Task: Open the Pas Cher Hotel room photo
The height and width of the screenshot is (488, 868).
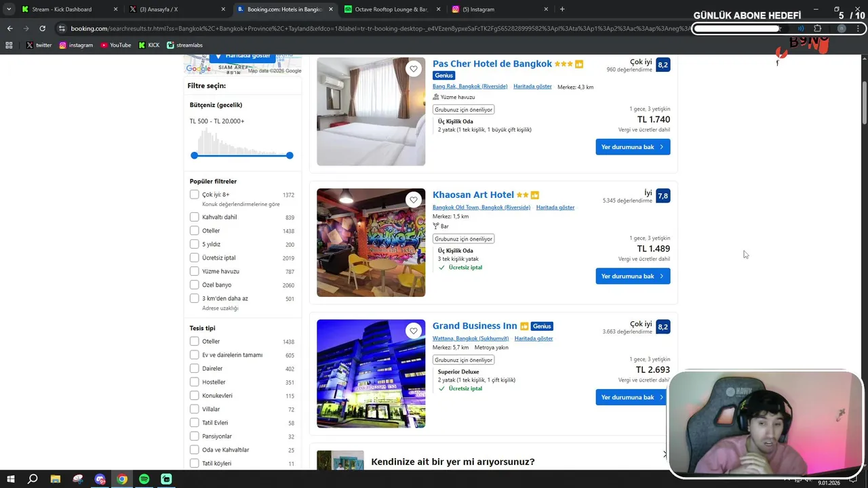Action: click(x=371, y=111)
